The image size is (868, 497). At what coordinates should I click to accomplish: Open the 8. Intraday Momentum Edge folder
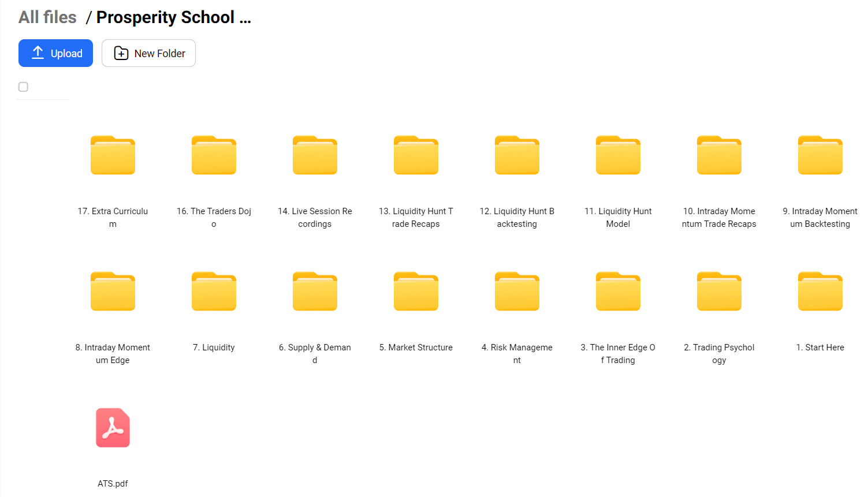(113, 292)
